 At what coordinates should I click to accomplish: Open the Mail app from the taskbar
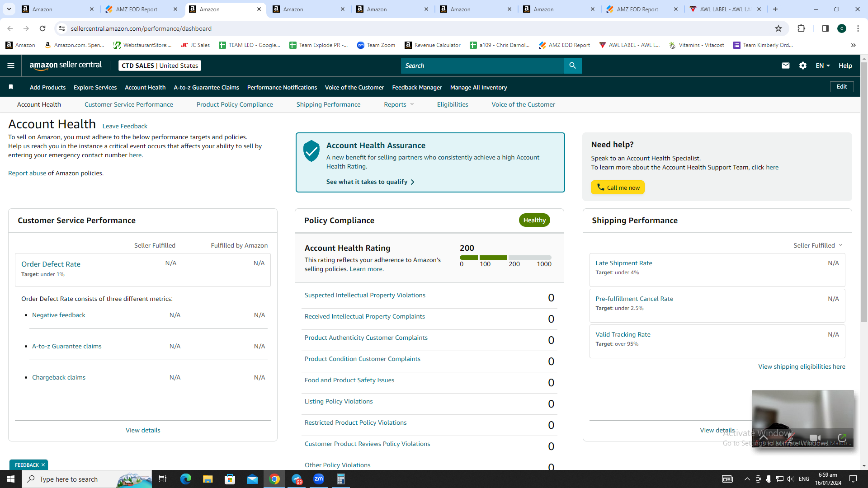click(x=252, y=479)
